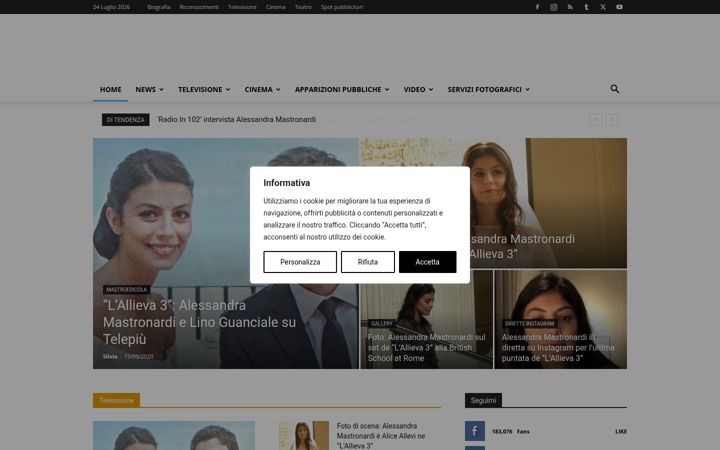Image resolution: width=720 pixels, height=450 pixels.
Task: Open the diretta su Instagram article
Action: 558,348
